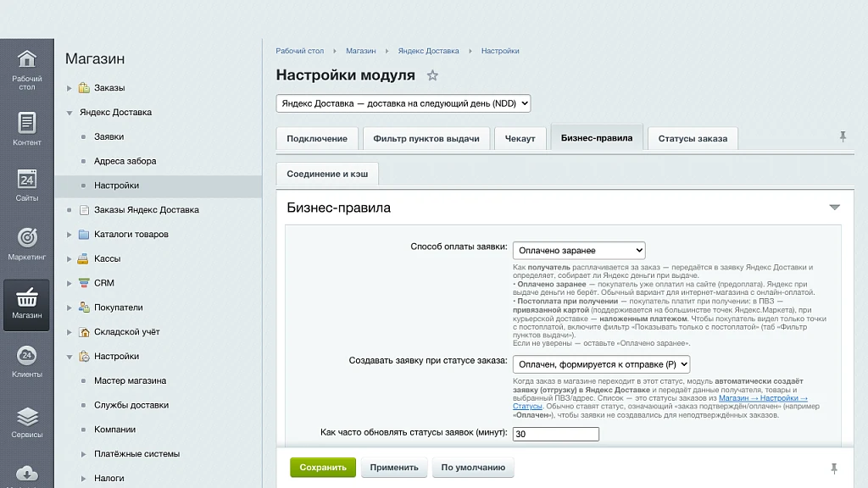Open Компании in the tree

point(114,430)
